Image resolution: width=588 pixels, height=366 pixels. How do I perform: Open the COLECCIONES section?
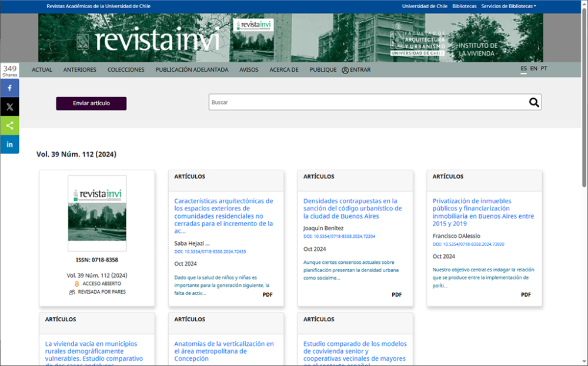(x=125, y=69)
